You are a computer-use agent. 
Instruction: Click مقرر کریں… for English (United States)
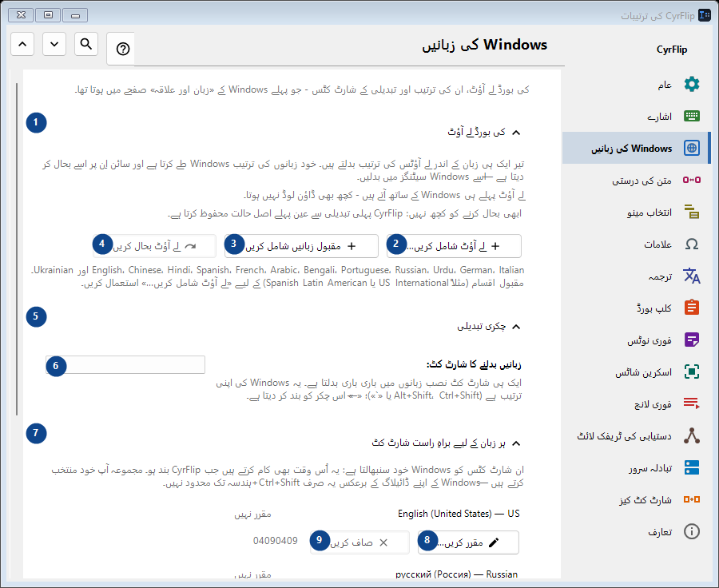click(x=468, y=542)
